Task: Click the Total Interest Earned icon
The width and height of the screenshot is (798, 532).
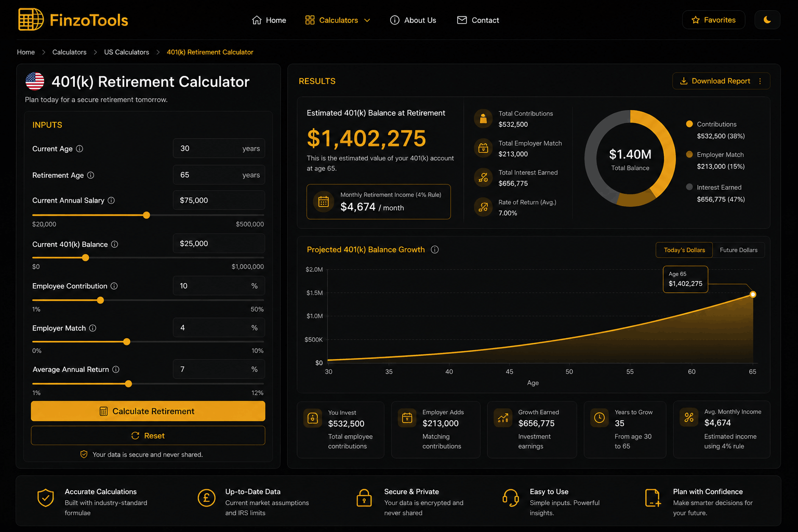Action: 483,178
